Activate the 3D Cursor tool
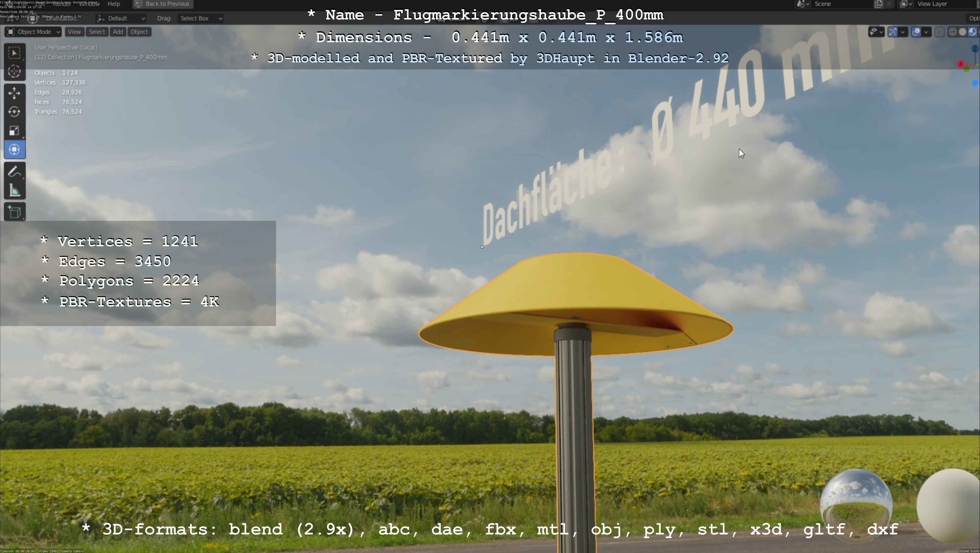Viewport: 980px width, 553px height. point(14,71)
